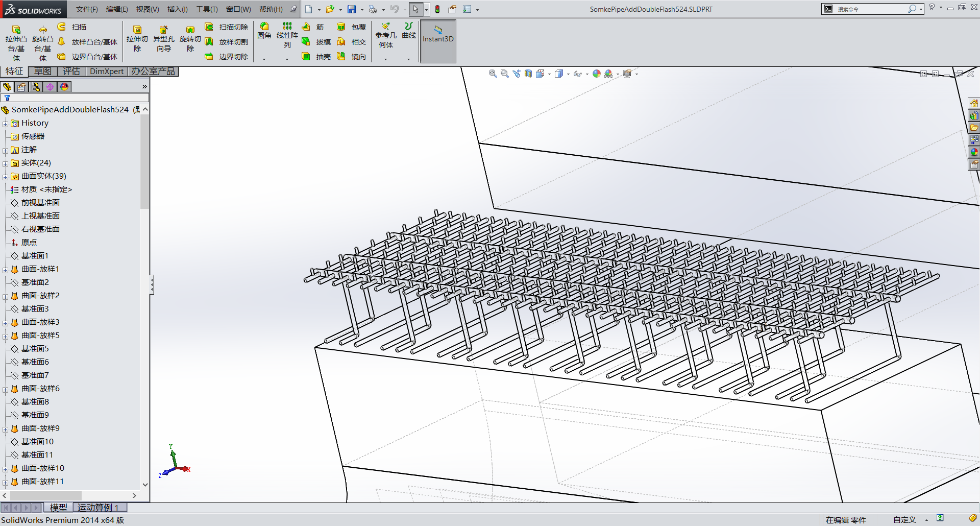Toggle the Select cursor tool
The height and width of the screenshot is (526, 980).
tap(415, 9)
